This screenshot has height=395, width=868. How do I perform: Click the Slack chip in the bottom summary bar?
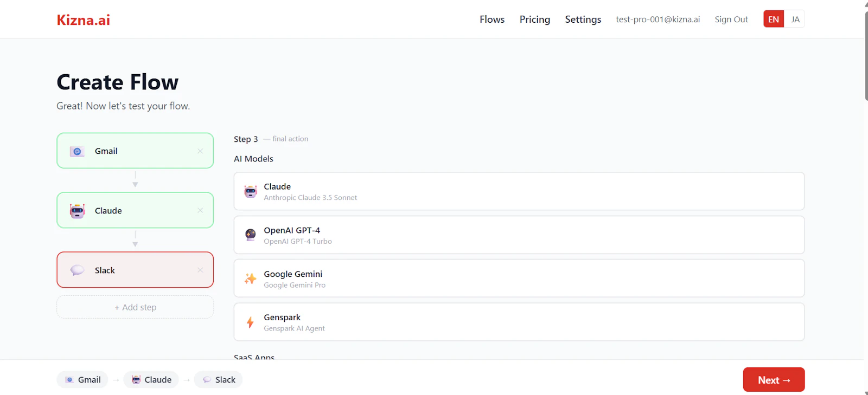[218, 380]
